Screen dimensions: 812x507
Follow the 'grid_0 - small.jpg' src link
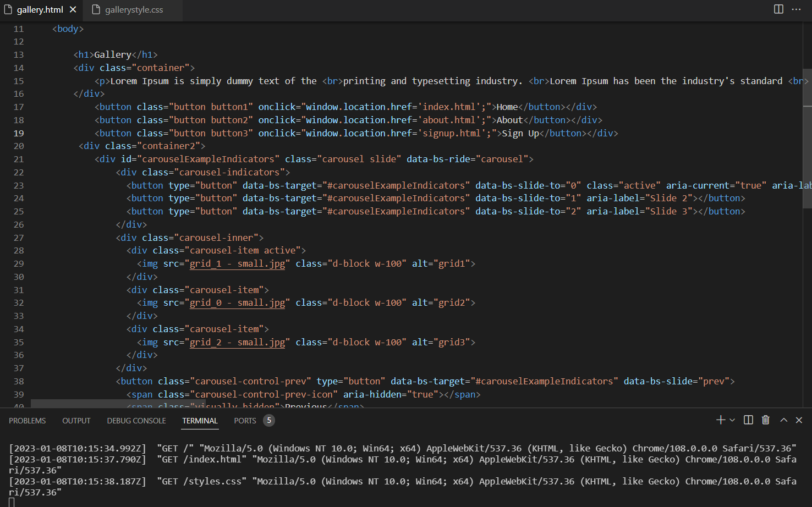238,302
